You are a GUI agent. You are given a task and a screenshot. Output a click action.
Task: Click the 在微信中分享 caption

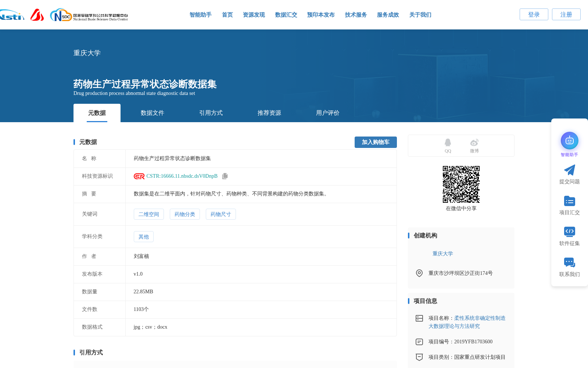tap(461, 209)
